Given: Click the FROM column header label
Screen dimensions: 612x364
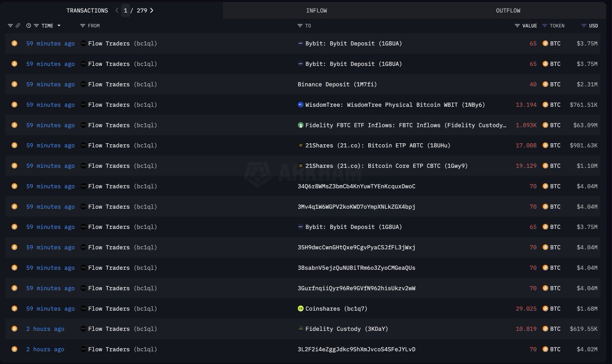Looking at the screenshot, I should point(94,25).
